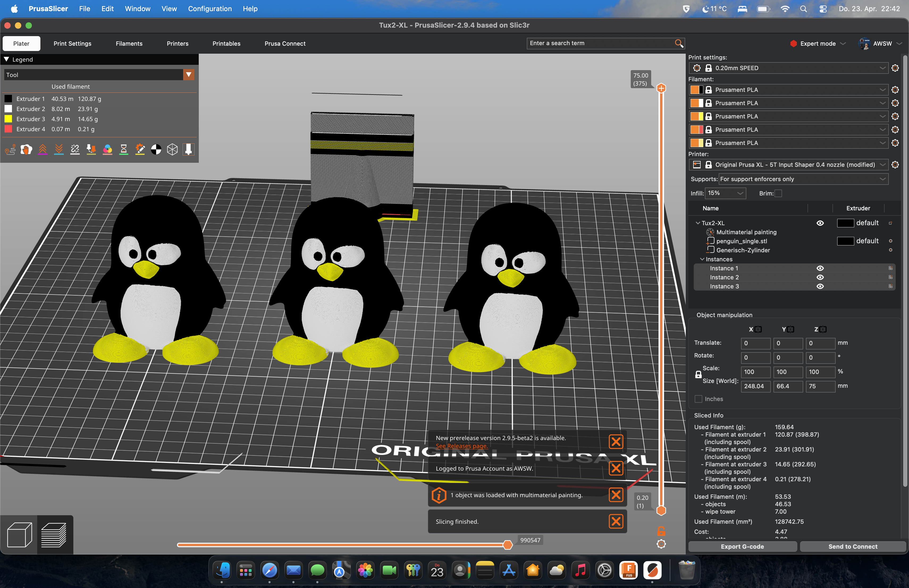Collapse the Instances tree node
909x588 pixels.
point(702,259)
